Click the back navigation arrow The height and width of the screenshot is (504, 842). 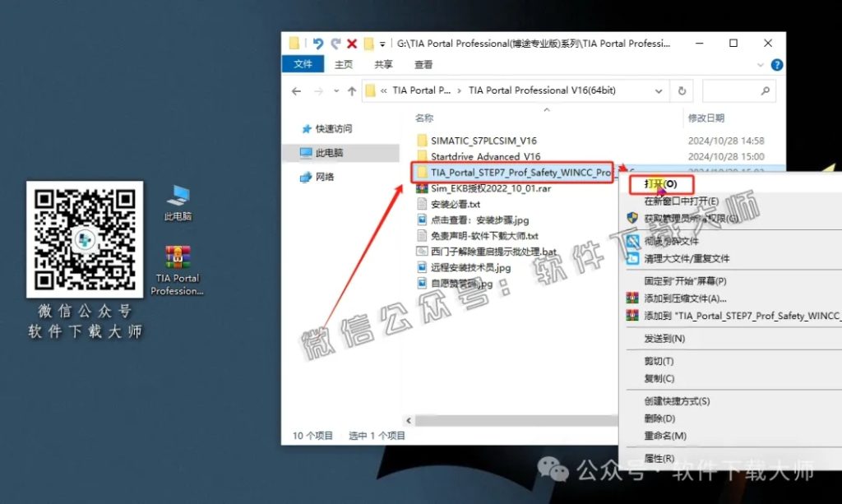[296, 90]
